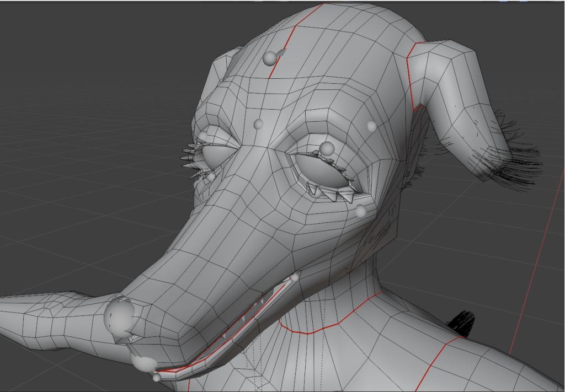
Task: Select the red seam loop around the neck
Action: (331, 325)
